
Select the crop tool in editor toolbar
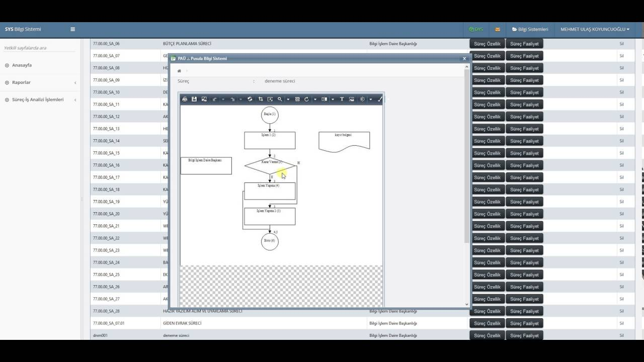pos(260,99)
